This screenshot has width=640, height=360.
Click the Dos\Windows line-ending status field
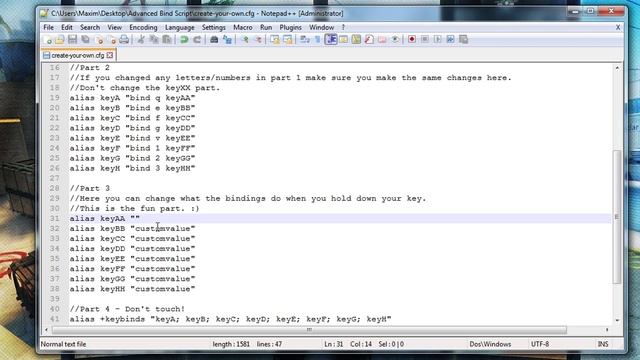pos(490,344)
